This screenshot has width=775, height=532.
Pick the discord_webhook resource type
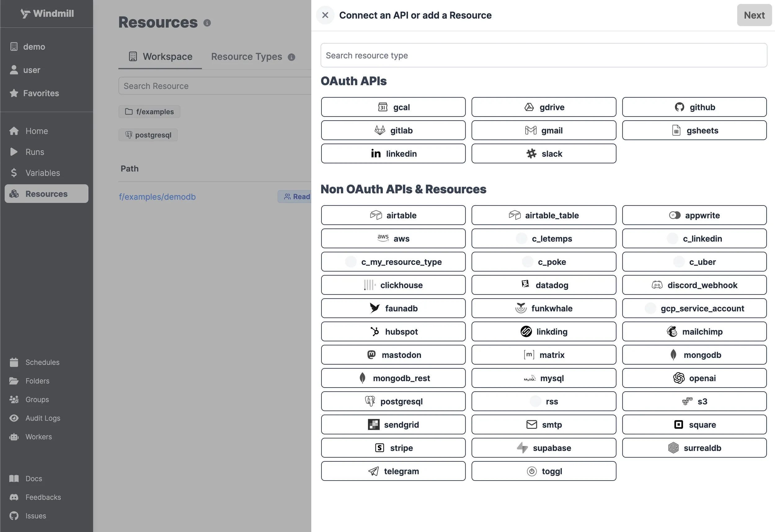[694, 285]
